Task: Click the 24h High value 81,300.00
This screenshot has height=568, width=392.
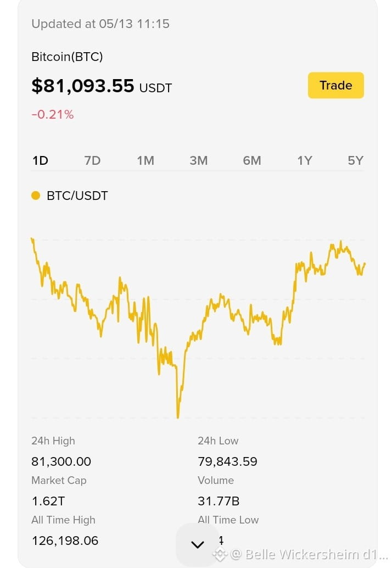Action: (61, 461)
